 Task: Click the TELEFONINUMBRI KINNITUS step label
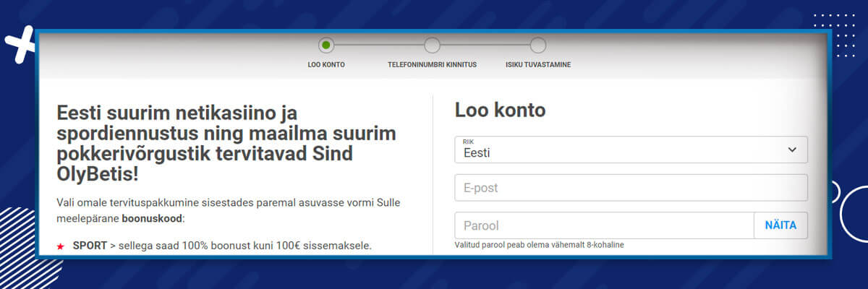(x=432, y=64)
